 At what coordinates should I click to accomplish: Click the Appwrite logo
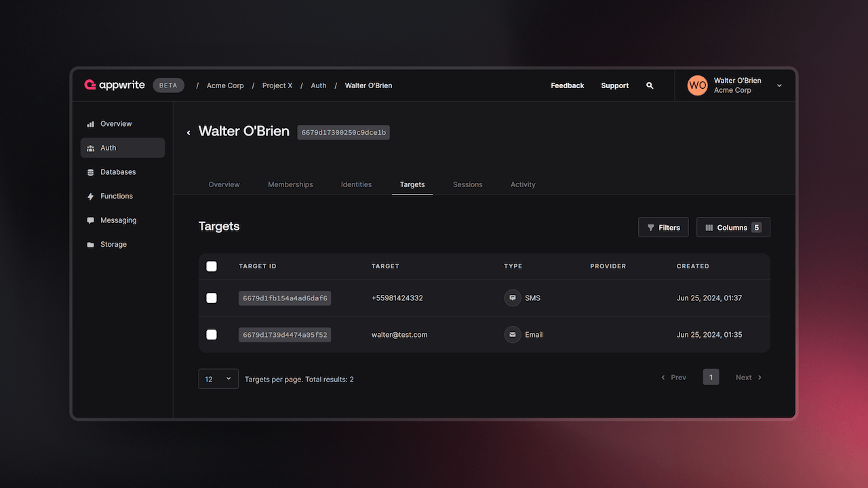(114, 85)
